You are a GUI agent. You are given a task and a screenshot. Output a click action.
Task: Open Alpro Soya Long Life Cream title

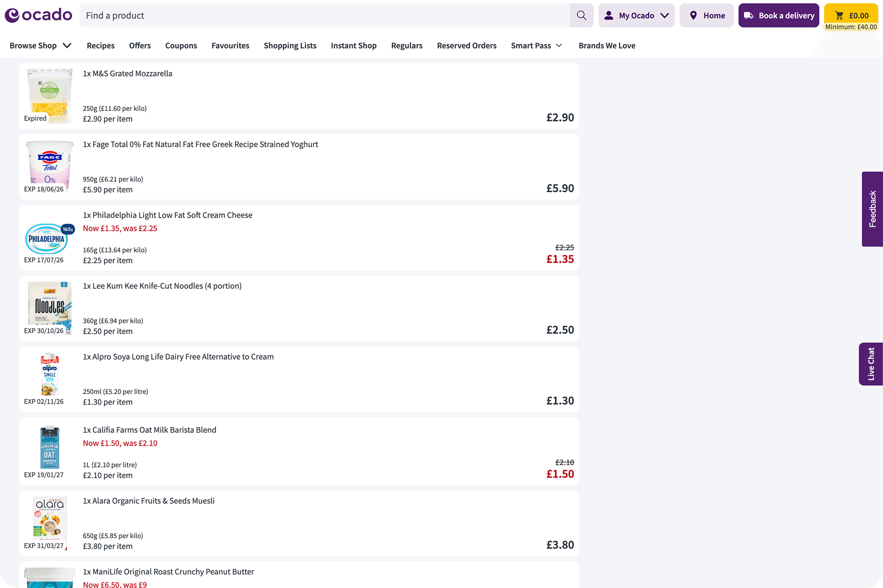(178, 357)
